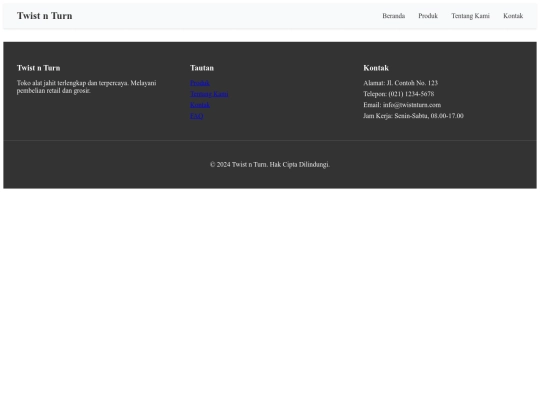
Task: Click the copyright 2024 Twist n Turn text
Action: click(270, 165)
